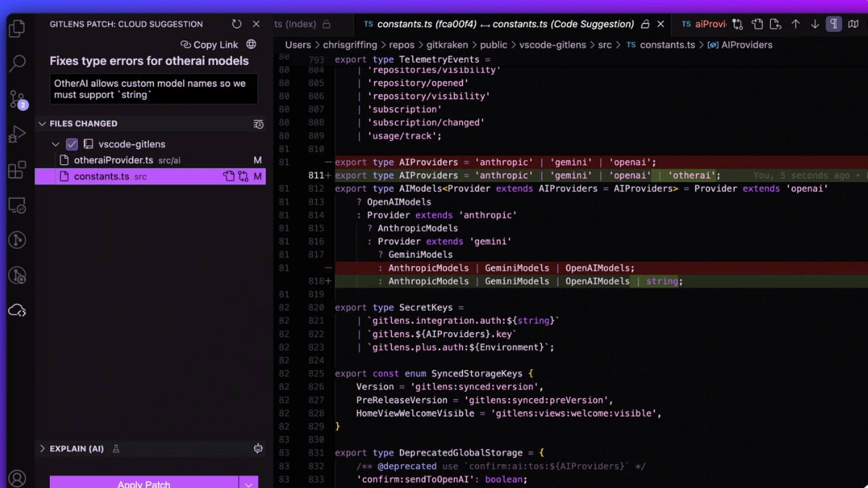Switch to the aiProvi… tab

coord(704,24)
